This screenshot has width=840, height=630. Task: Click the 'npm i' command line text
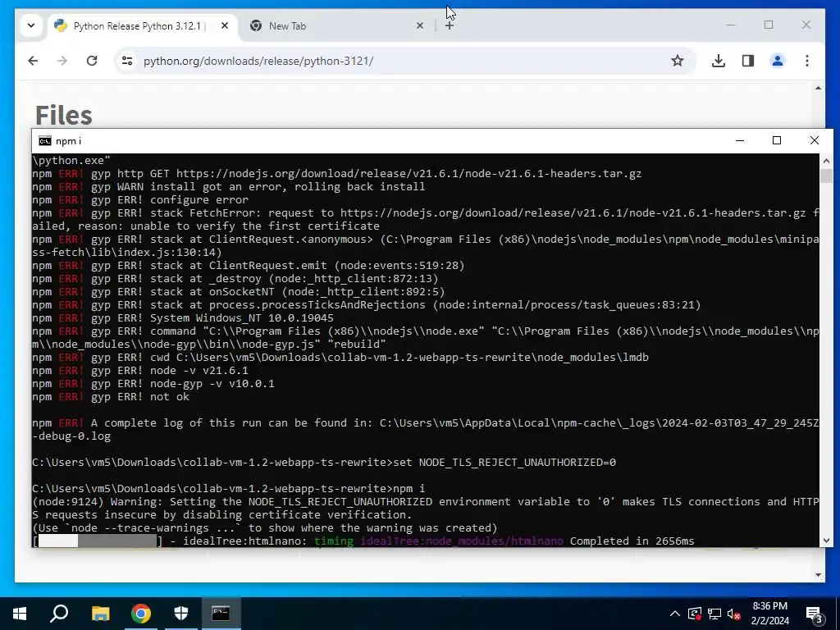409,489
